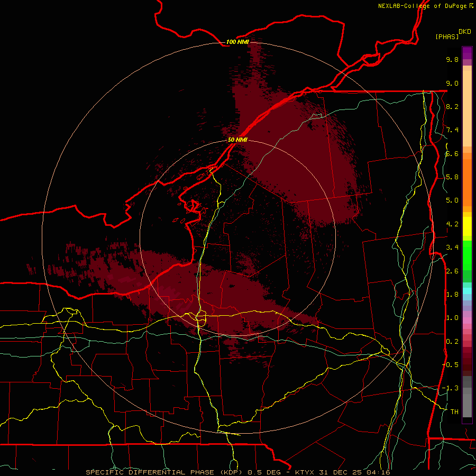Image resolution: width=476 pixels, height=476 pixels.
Task: Click the "-0.5" color scale value
Action: (450, 364)
